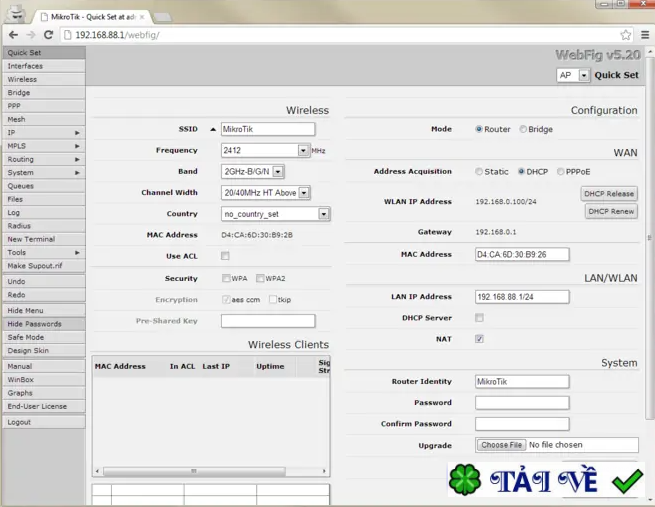
Task: Click the green checkmark icon
Action: (627, 481)
